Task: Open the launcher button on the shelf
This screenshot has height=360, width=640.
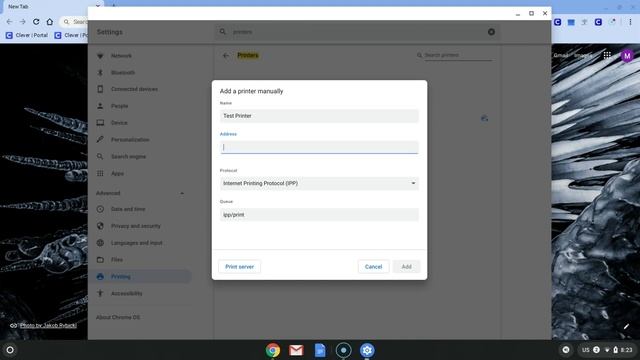Action: [10, 350]
